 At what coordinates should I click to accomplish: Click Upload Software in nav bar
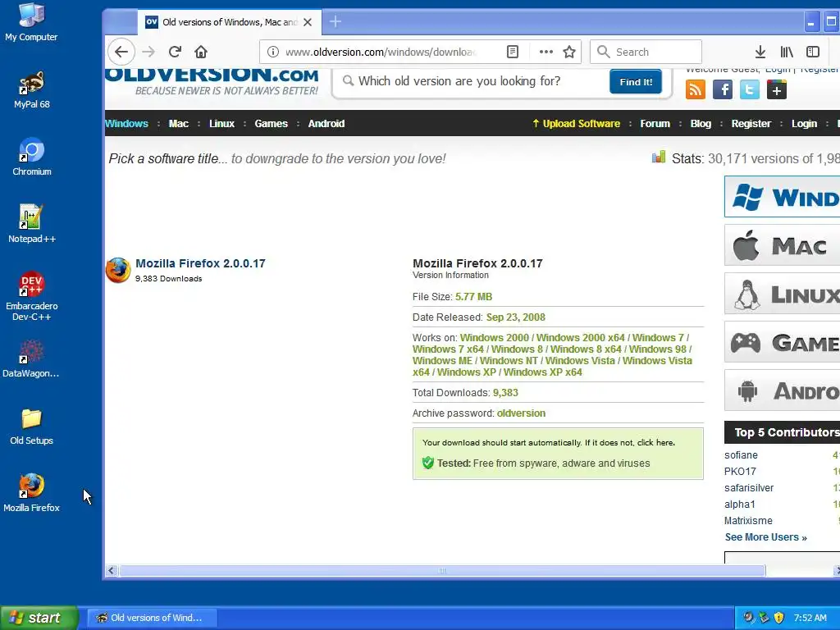576,124
